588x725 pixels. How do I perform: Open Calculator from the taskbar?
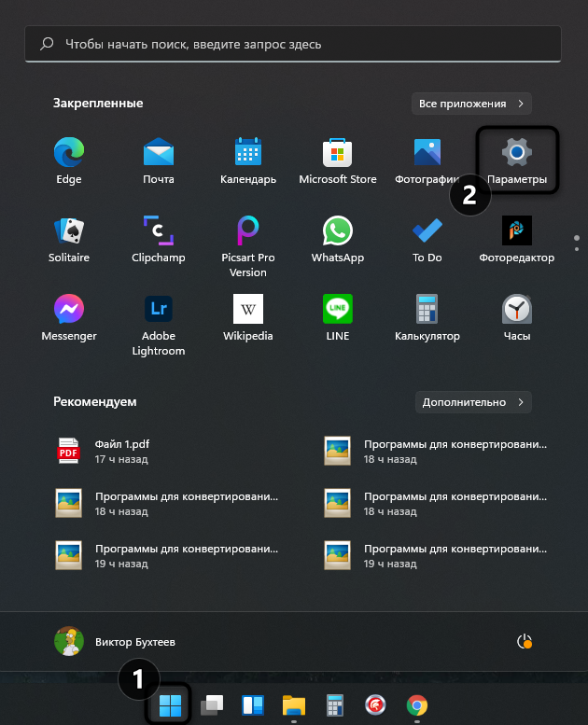coord(334,705)
